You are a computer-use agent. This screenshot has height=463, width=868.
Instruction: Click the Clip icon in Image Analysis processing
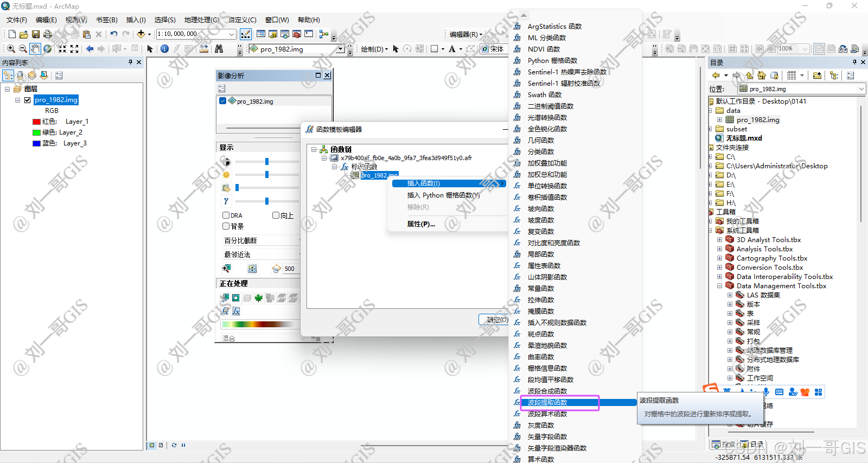tap(225, 297)
